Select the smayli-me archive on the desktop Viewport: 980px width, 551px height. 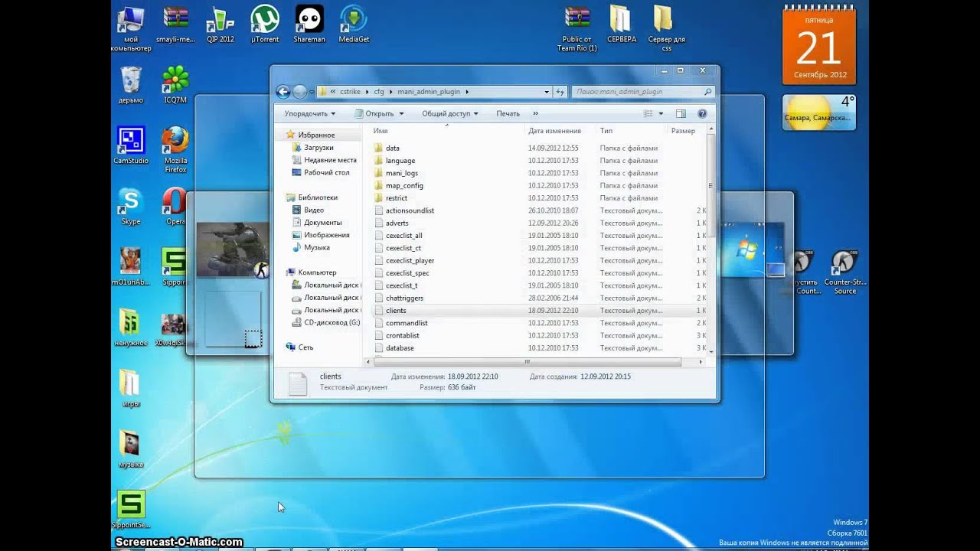point(175,24)
